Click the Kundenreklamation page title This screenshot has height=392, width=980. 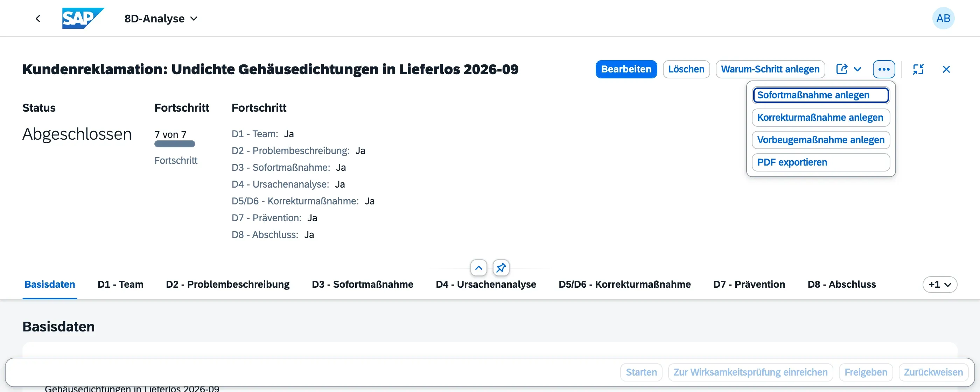(x=270, y=69)
